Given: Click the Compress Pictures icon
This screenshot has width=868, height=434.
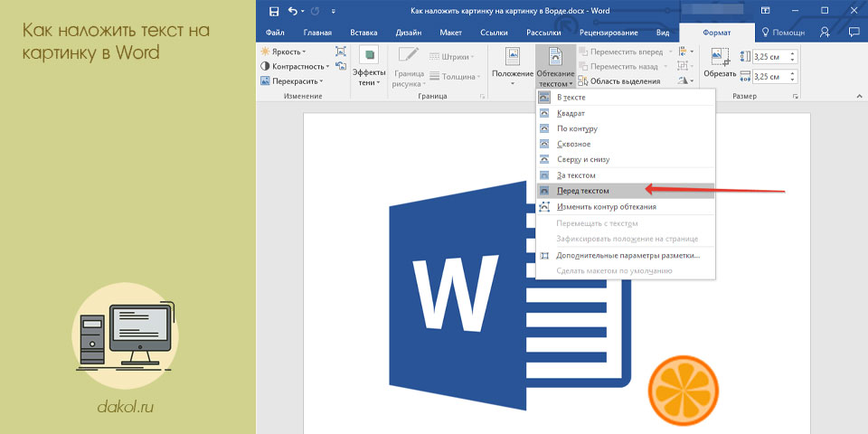Looking at the screenshot, I should (341, 52).
